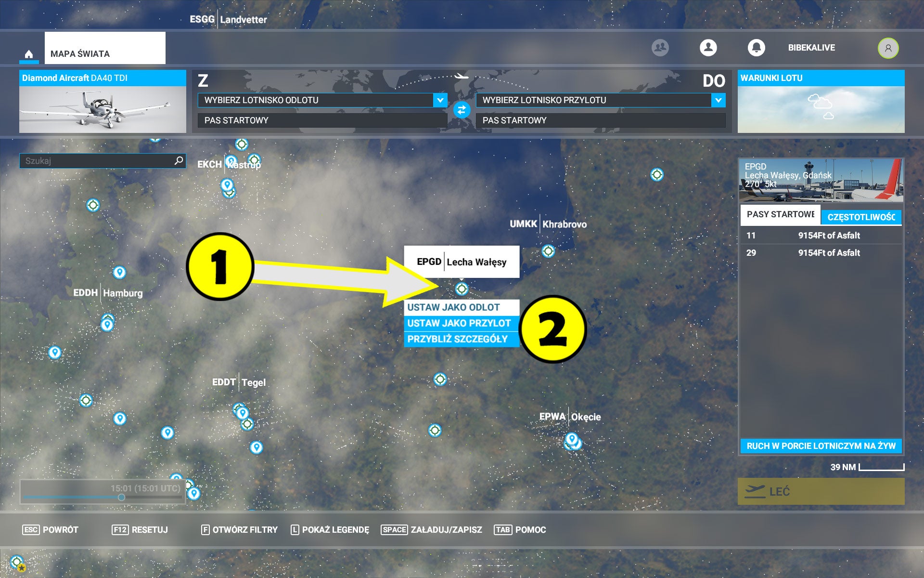Viewport: 924px width, 578px height.
Task: Click the magnifier icon in the Szukaj field
Action: [179, 160]
